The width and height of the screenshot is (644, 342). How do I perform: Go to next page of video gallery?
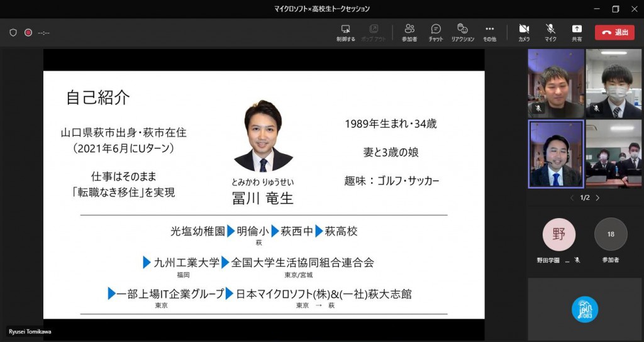coord(597,198)
